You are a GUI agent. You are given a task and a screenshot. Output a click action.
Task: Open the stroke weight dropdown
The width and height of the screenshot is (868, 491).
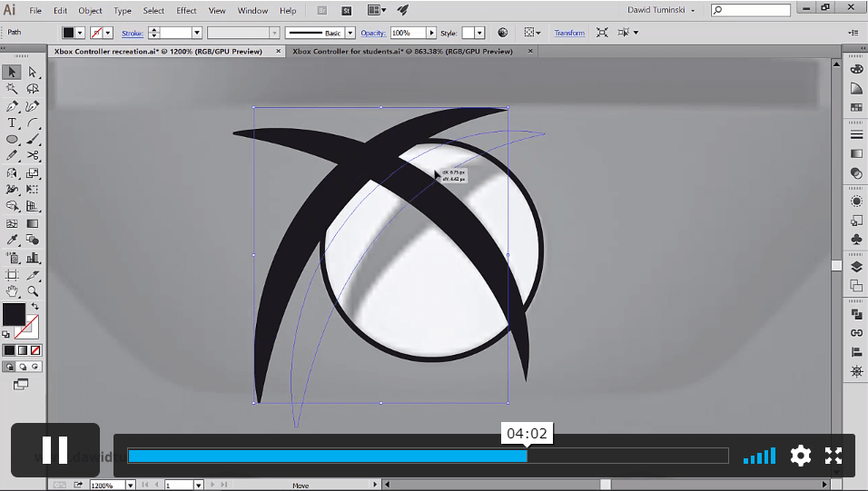point(196,33)
